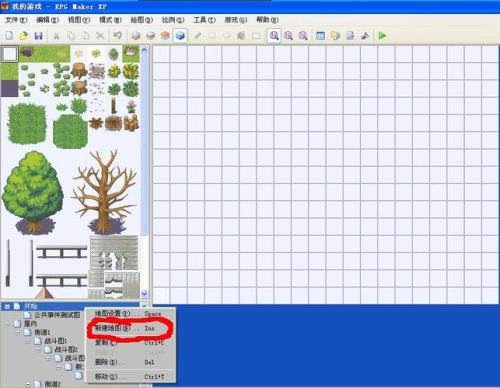
Task: Select the 屋内 map in the tree
Action: [x=31, y=324]
